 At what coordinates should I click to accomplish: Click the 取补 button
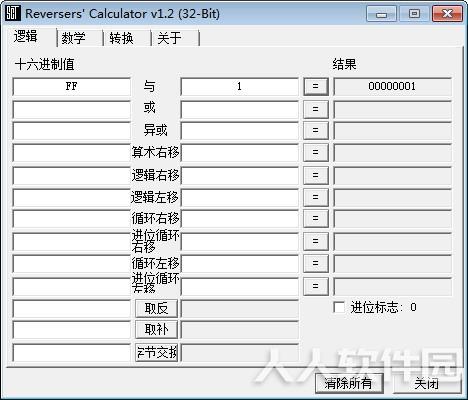pyautogui.click(x=156, y=330)
